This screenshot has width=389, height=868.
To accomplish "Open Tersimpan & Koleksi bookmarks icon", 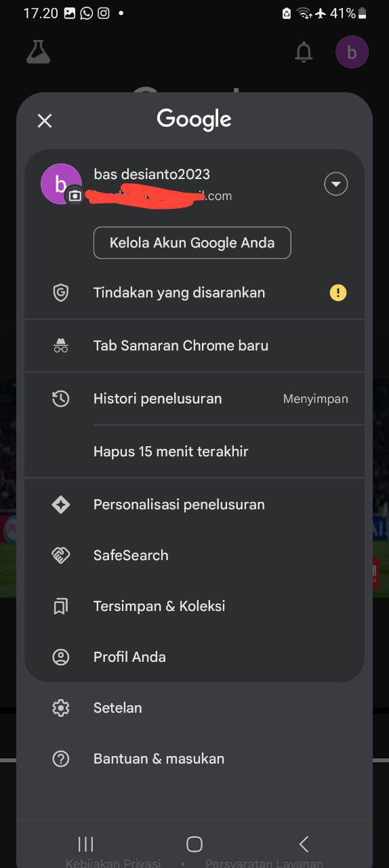I will (61, 606).
